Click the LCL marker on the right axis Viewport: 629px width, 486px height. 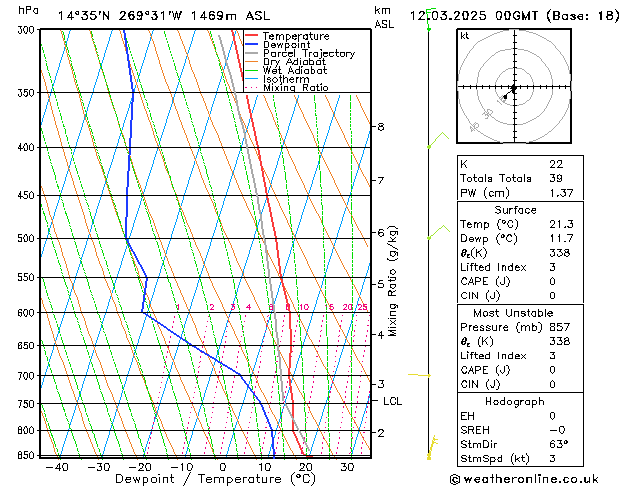click(x=392, y=402)
